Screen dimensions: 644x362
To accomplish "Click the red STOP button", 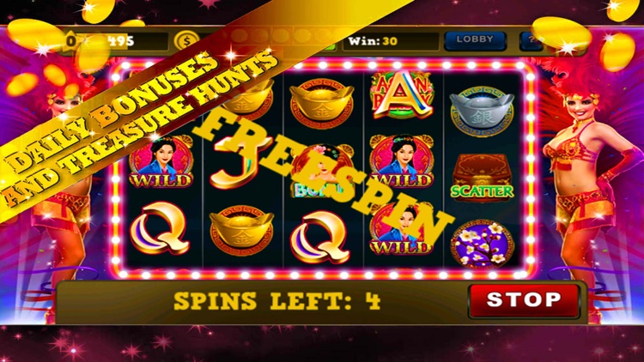I will [524, 300].
